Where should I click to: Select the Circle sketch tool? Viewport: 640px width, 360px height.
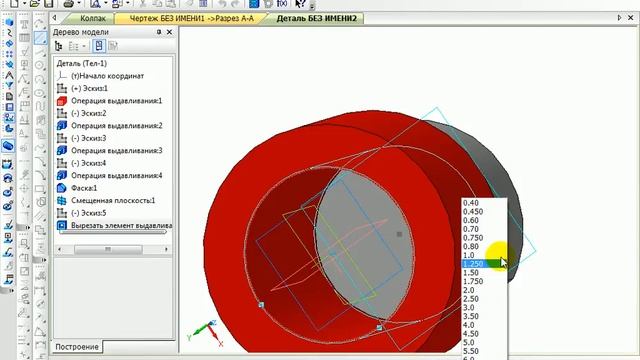tap(40, 65)
